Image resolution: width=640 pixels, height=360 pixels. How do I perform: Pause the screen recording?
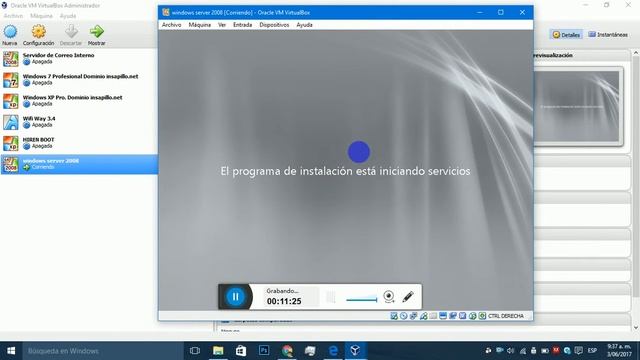click(x=236, y=297)
